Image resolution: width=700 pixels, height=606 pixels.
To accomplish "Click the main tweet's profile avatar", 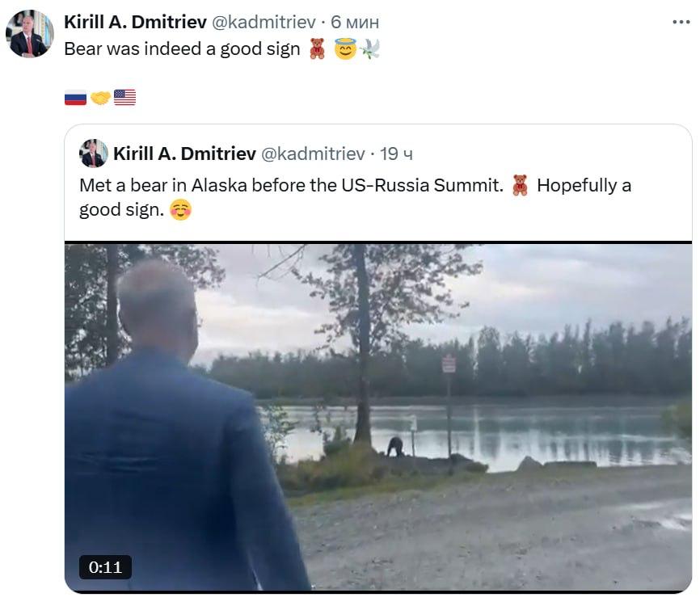I will tap(29, 33).
